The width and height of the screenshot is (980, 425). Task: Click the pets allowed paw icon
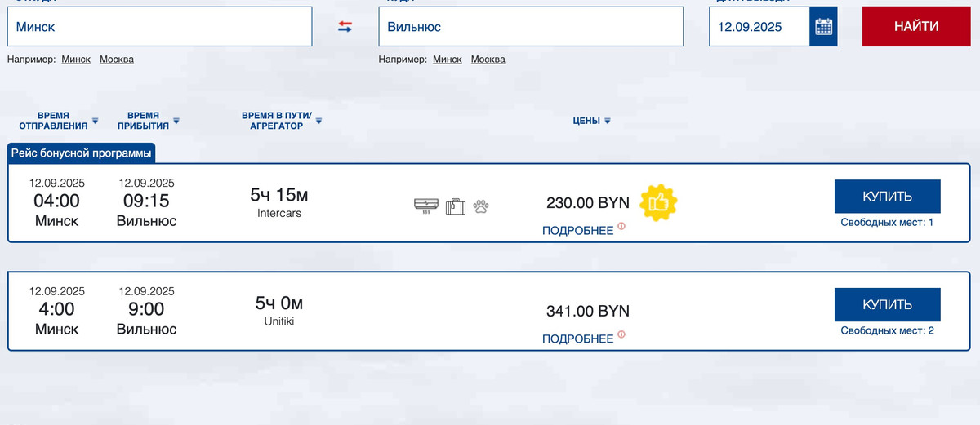[481, 206]
